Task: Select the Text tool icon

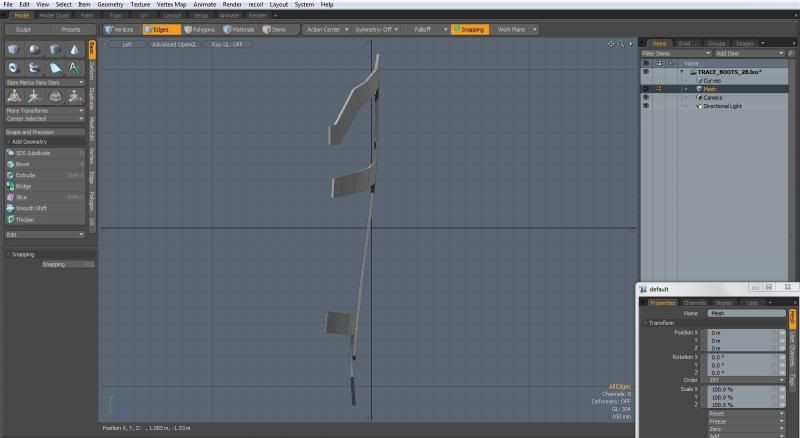Action: tap(74, 68)
